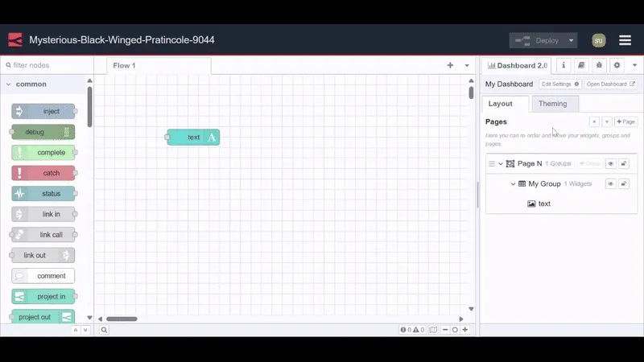Switch to the Flow 1 tab
Viewport: 644px width, 362px height.
(159, 66)
